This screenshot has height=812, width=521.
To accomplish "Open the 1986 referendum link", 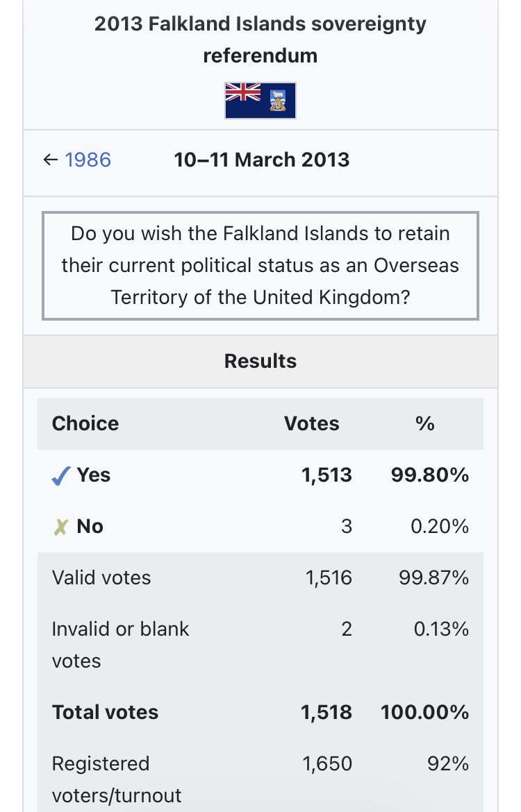I will coord(88,160).
